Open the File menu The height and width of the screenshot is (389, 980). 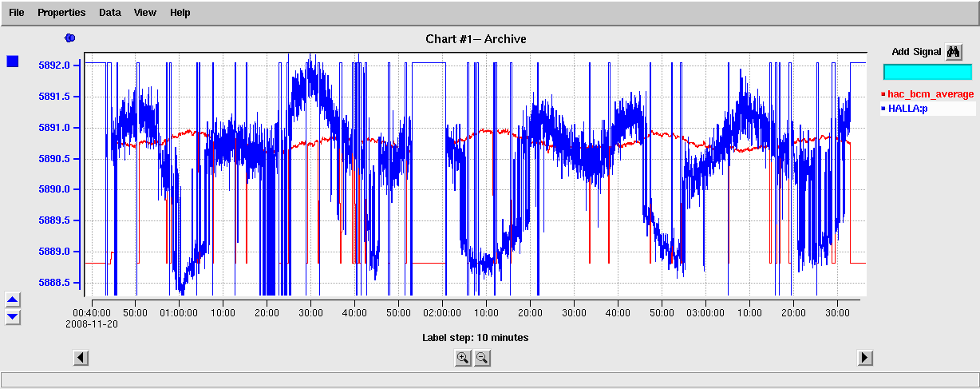pyautogui.click(x=16, y=13)
